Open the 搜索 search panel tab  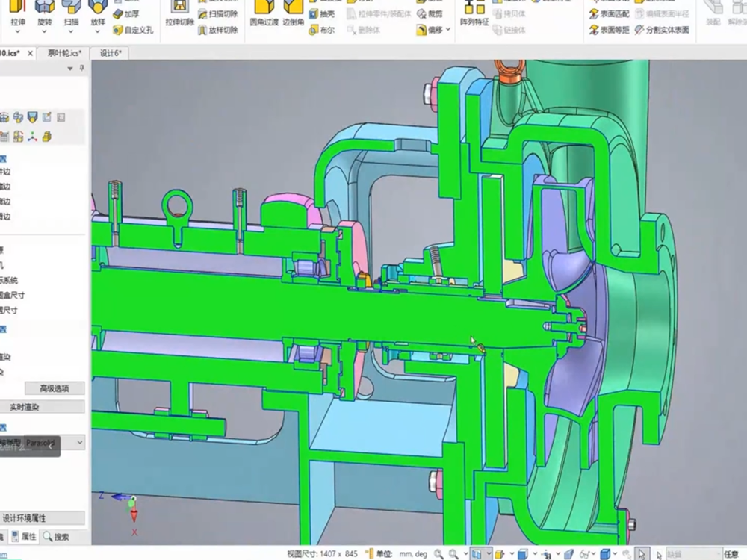(57, 536)
